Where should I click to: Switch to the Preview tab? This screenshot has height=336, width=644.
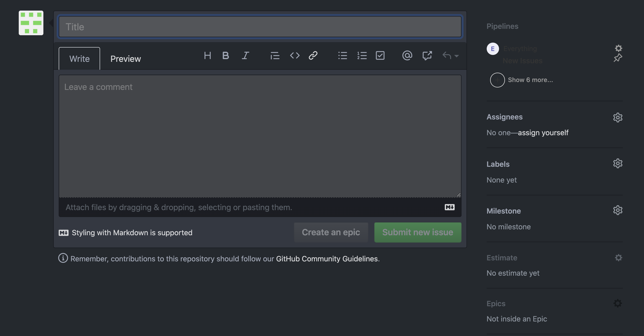point(125,59)
